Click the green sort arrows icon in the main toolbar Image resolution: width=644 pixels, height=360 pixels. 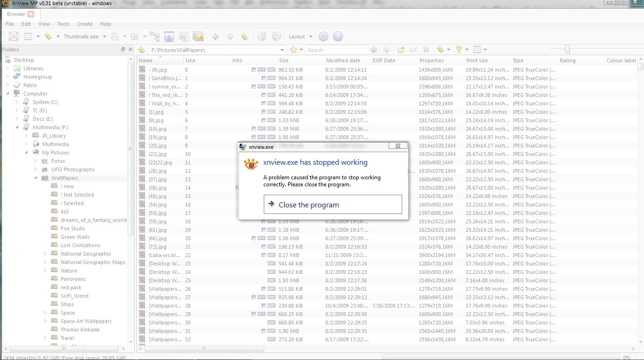(x=48, y=37)
